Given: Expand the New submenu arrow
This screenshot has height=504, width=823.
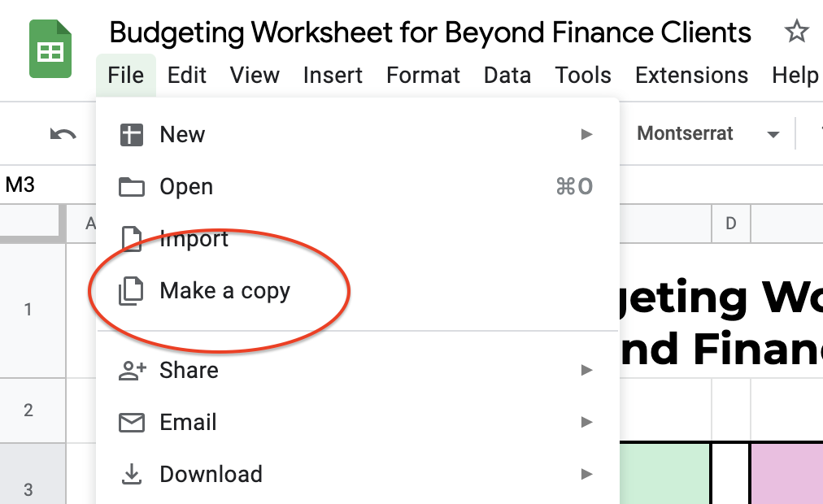Looking at the screenshot, I should click(587, 135).
